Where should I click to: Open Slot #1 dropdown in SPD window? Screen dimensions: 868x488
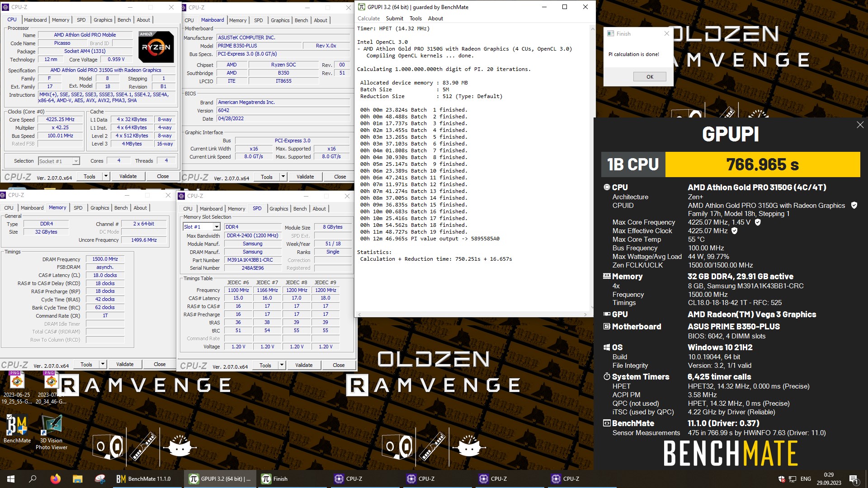217,227
